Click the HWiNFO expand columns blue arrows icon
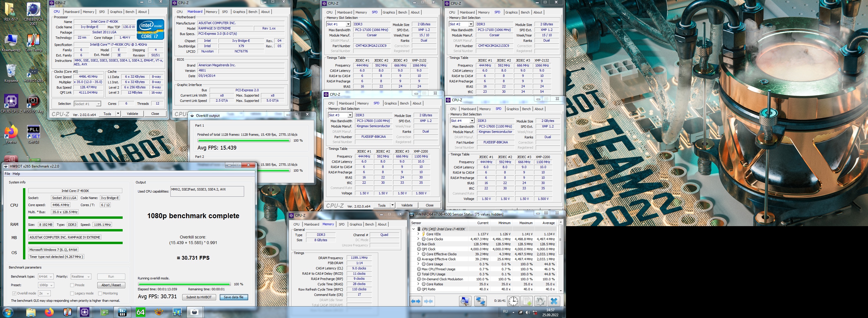 (x=416, y=301)
